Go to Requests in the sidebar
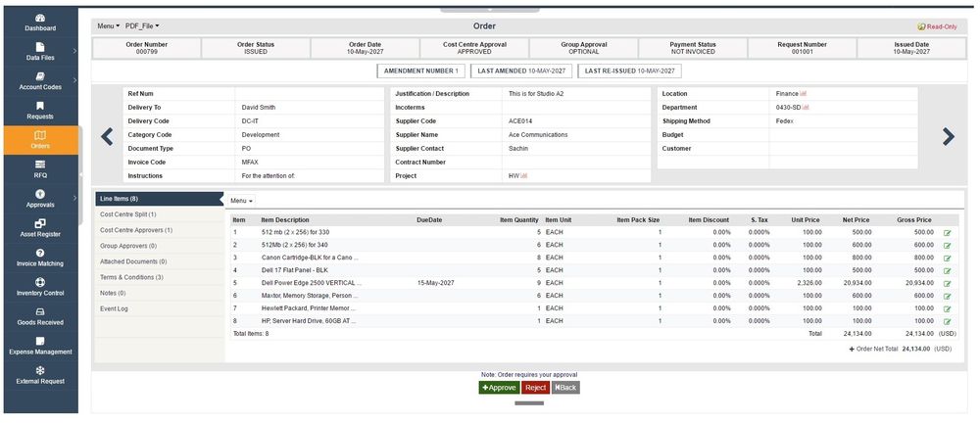Image resolution: width=980 pixels, height=424 pixels. click(x=40, y=110)
